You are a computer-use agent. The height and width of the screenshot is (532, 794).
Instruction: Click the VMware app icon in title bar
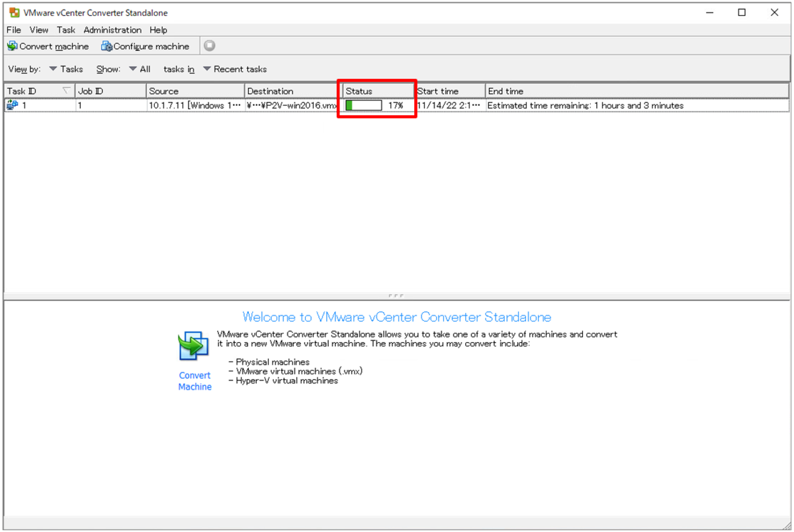(x=14, y=13)
